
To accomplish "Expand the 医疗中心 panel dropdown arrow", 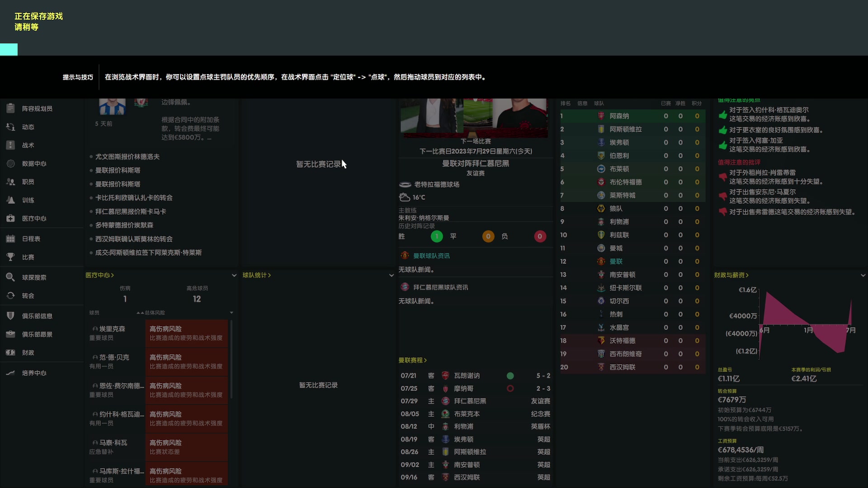I will [234, 275].
